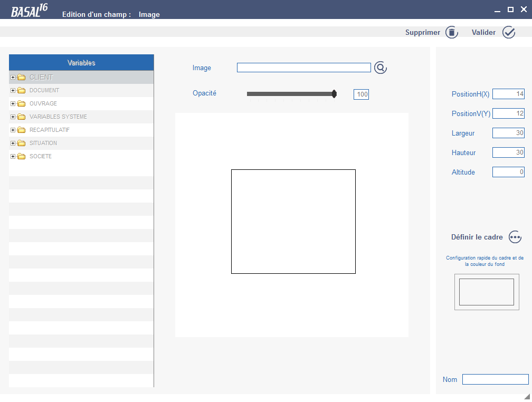Viewport: 532px width, 402px height.
Task: Focus the Hauteur field
Action: (x=508, y=152)
